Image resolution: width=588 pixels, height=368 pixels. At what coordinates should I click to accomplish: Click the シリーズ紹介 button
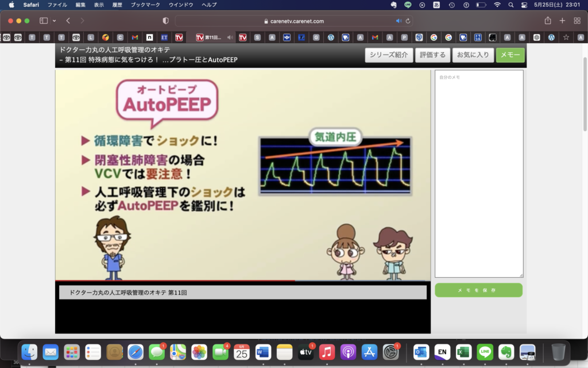pos(389,55)
